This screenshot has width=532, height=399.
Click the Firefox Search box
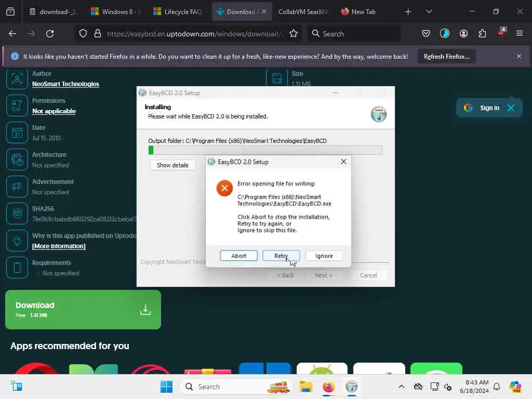[354, 34]
